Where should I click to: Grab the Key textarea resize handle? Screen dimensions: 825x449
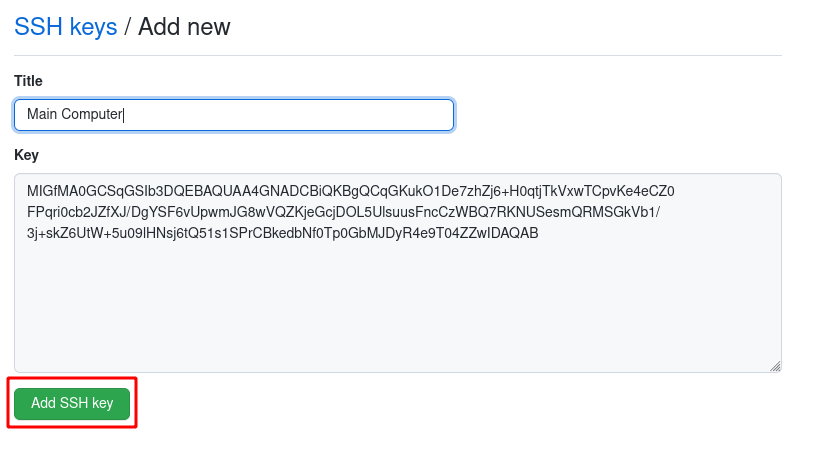[775, 366]
